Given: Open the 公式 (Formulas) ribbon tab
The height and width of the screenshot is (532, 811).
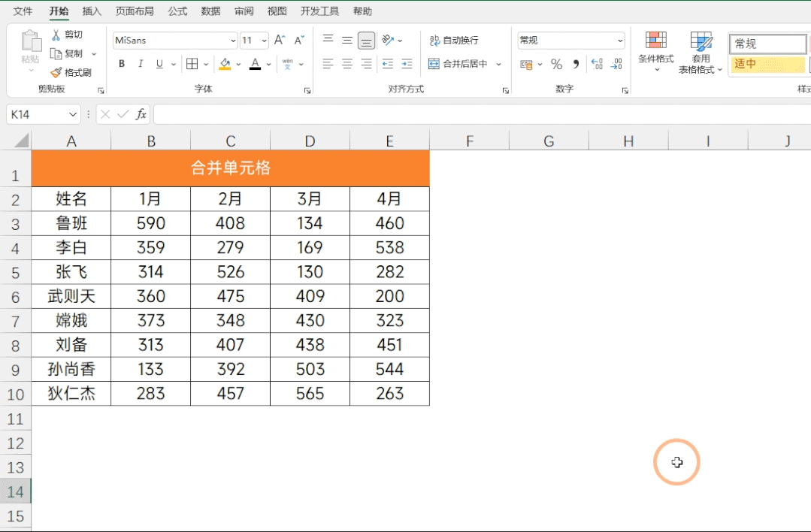Looking at the screenshot, I should tap(177, 11).
